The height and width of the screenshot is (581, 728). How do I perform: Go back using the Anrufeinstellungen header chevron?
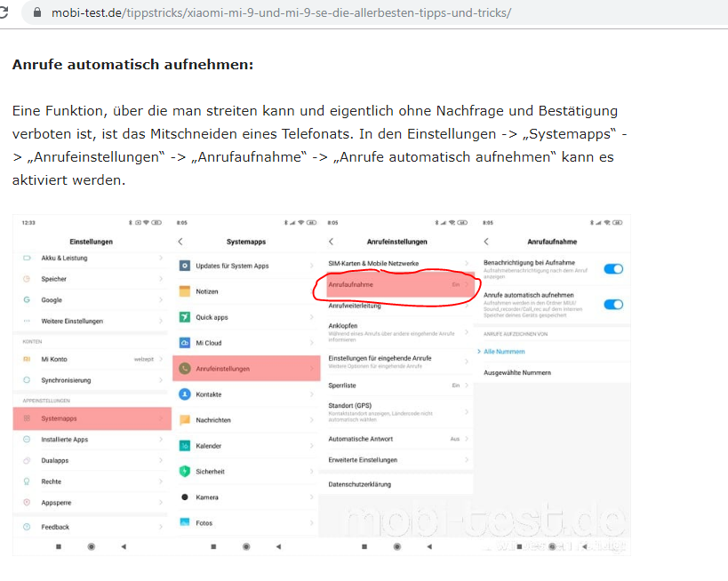coord(331,242)
